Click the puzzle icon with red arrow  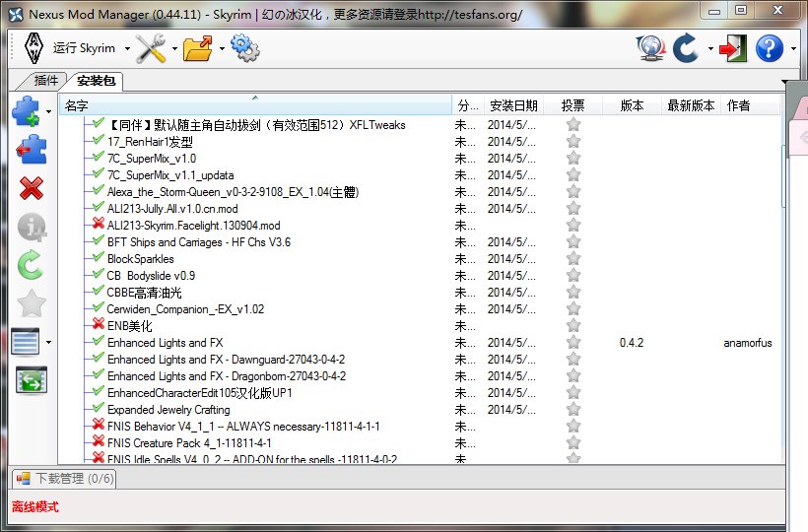click(x=32, y=150)
